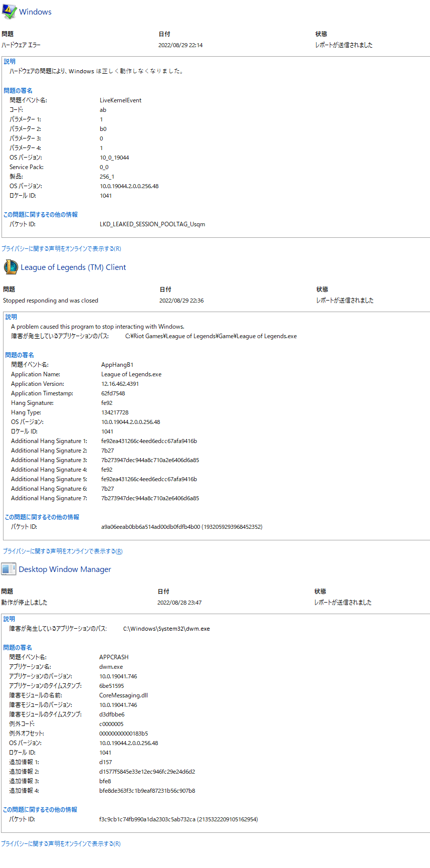This screenshot has height=868, width=430.
Task: Click the "Additional Hang Signature 7:" label
Action: pos(49,498)
